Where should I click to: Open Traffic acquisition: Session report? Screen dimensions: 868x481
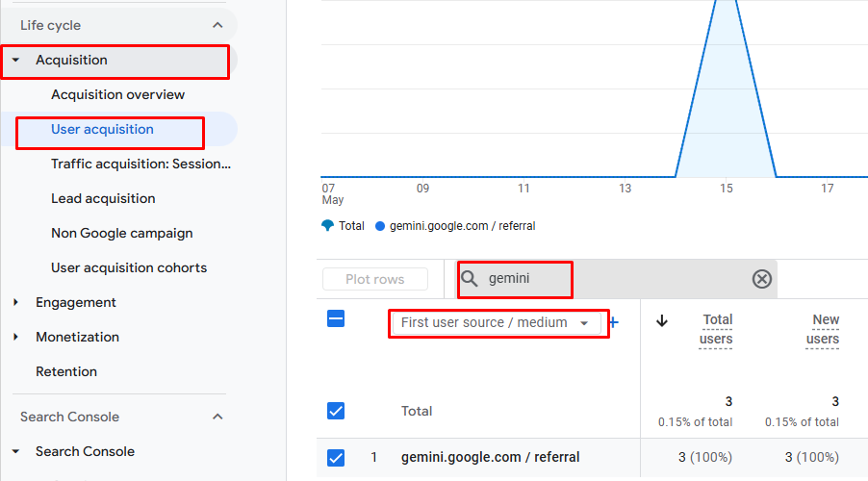140,164
